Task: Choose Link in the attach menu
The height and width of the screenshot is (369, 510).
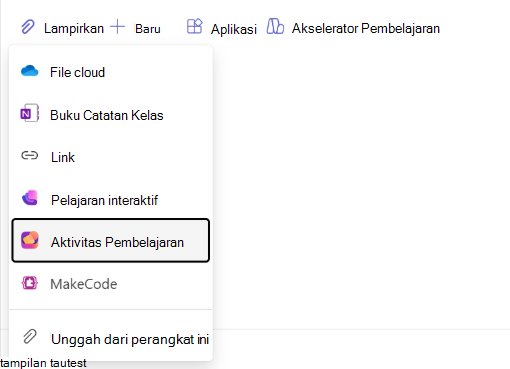Action: point(111,157)
